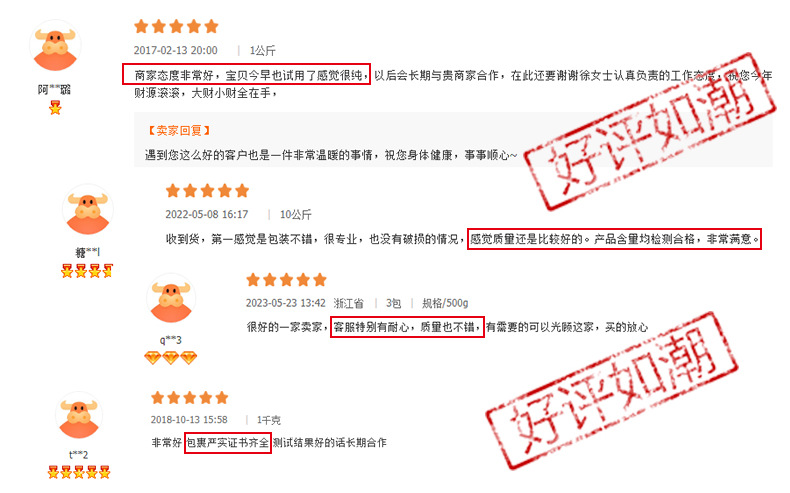
Task: Click the avatar of reviewer q**3
Action: click(x=171, y=299)
